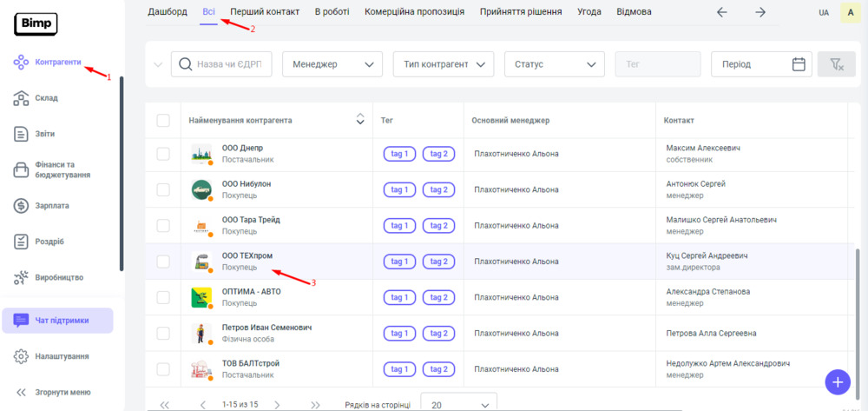Open the Звіти reports section icon

pos(23,134)
